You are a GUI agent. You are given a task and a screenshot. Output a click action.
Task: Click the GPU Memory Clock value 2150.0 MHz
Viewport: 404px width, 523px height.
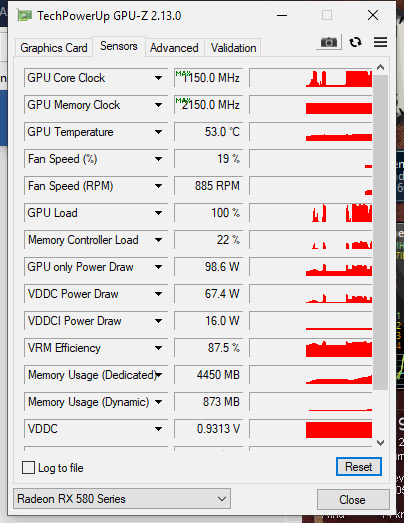pyautogui.click(x=209, y=105)
